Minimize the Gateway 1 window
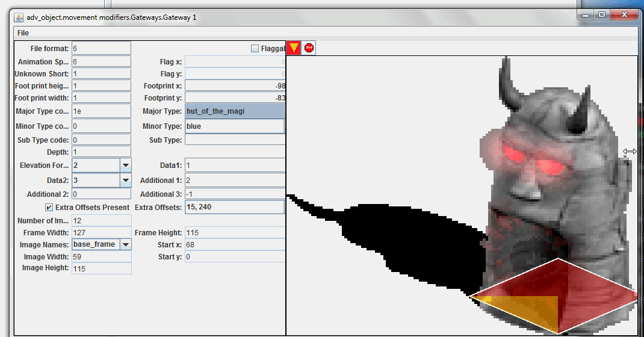 tap(585, 15)
